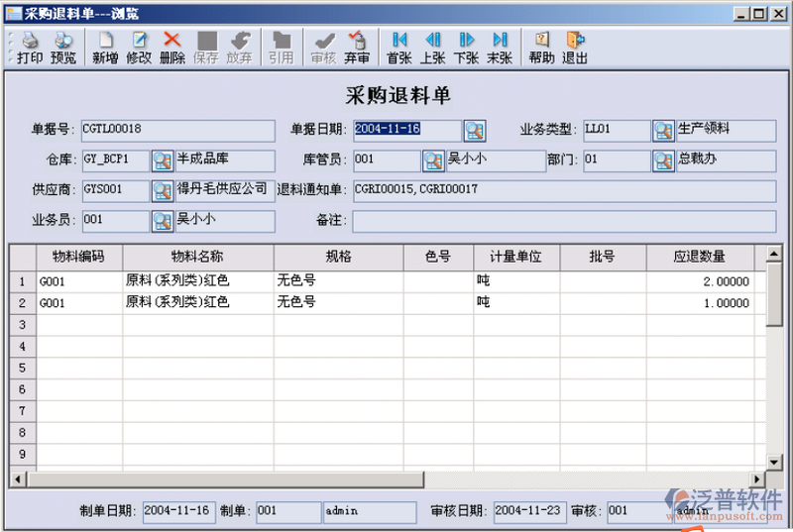The image size is (793, 532).
Task: Open lookup button next to 供应商 GYS001
Action: coord(163,190)
